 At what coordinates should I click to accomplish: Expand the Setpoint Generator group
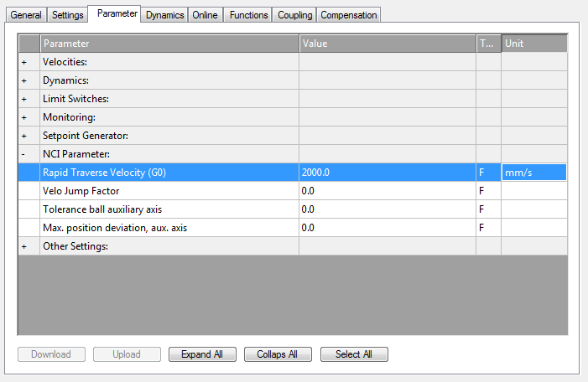coord(24,136)
